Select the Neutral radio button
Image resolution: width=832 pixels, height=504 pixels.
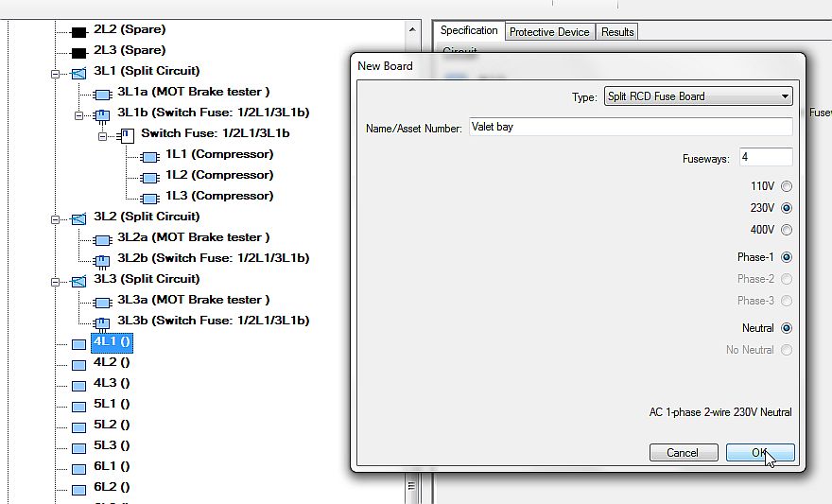click(787, 328)
